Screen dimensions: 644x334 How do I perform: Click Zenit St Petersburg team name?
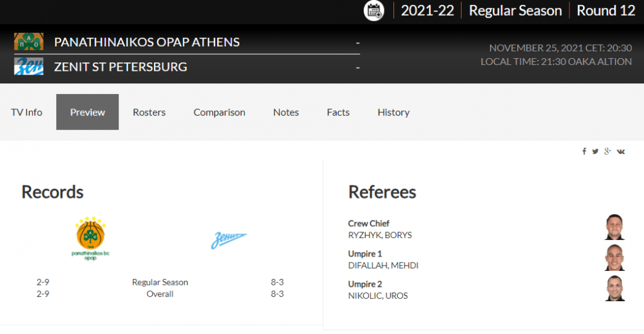pyautogui.click(x=121, y=67)
